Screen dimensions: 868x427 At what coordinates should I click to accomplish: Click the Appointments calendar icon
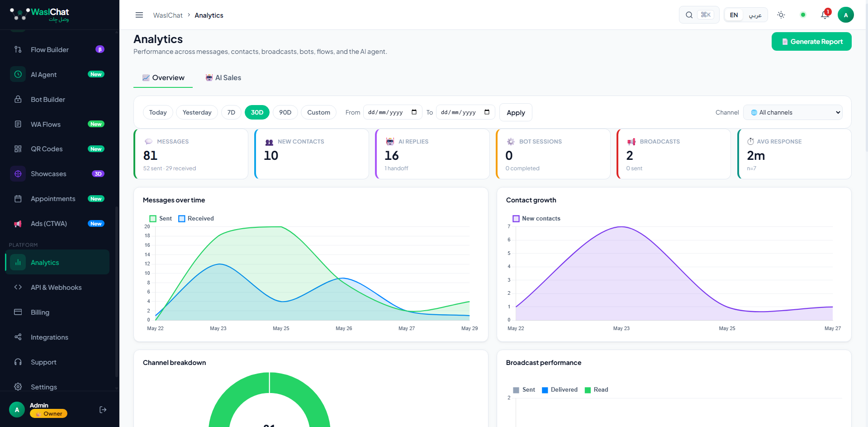[18, 199]
